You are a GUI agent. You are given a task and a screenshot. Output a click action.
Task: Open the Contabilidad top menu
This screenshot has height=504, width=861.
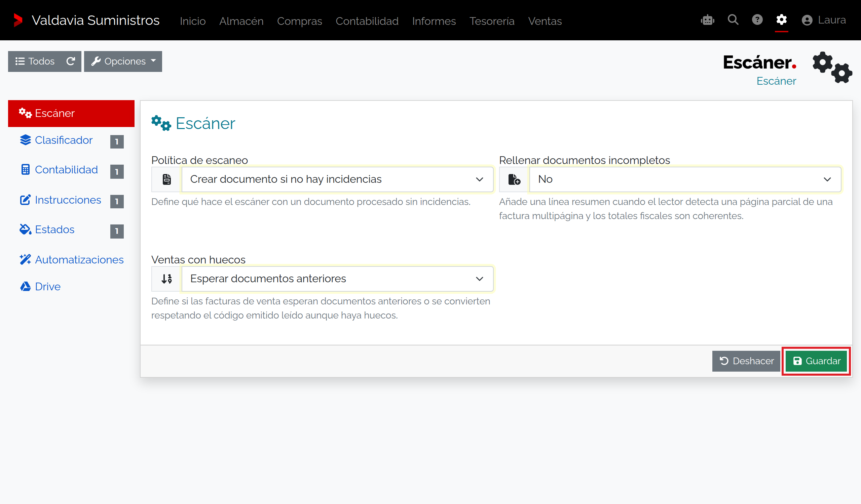click(367, 21)
